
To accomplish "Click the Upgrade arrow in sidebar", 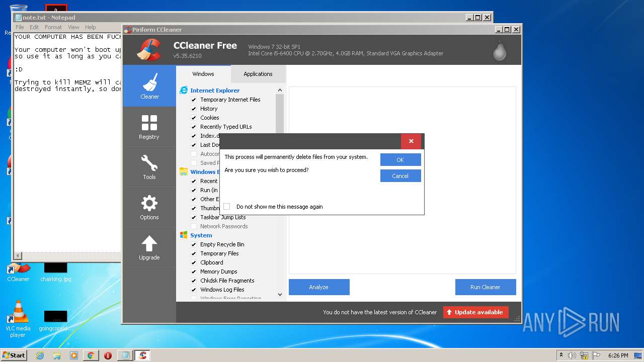I will pos(149,247).
